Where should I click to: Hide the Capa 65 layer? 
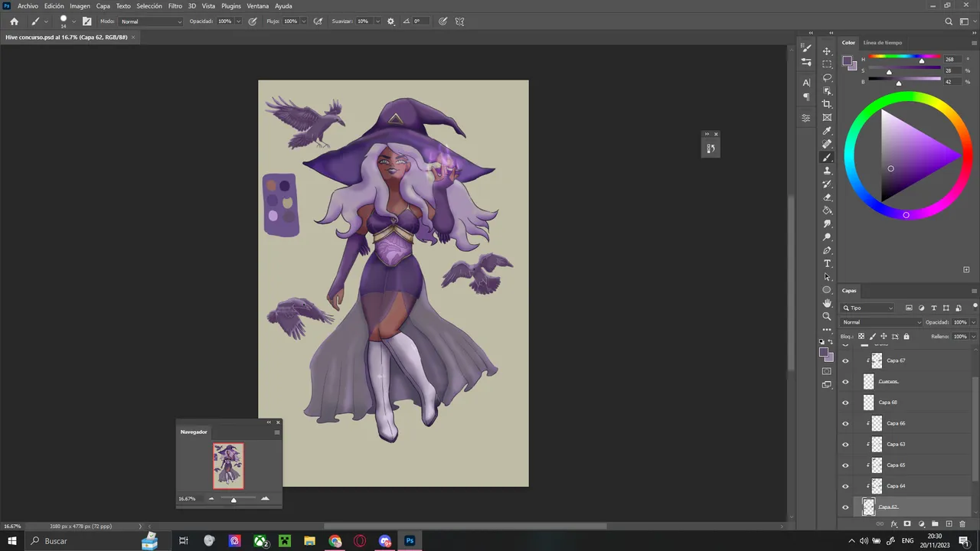[845, 465]
